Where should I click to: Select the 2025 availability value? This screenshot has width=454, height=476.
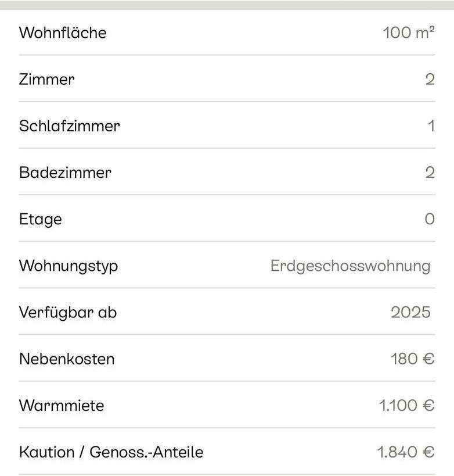tap(410, 312)
